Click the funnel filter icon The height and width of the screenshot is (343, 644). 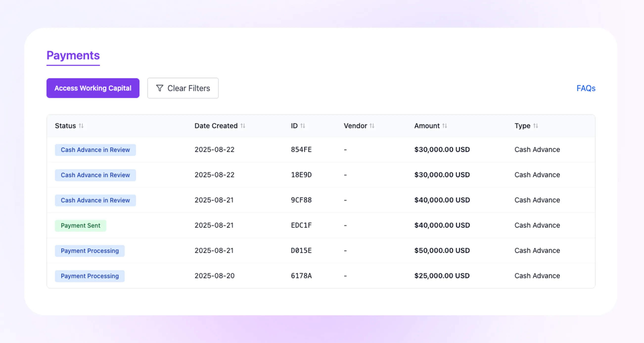(x=160, y=88)
